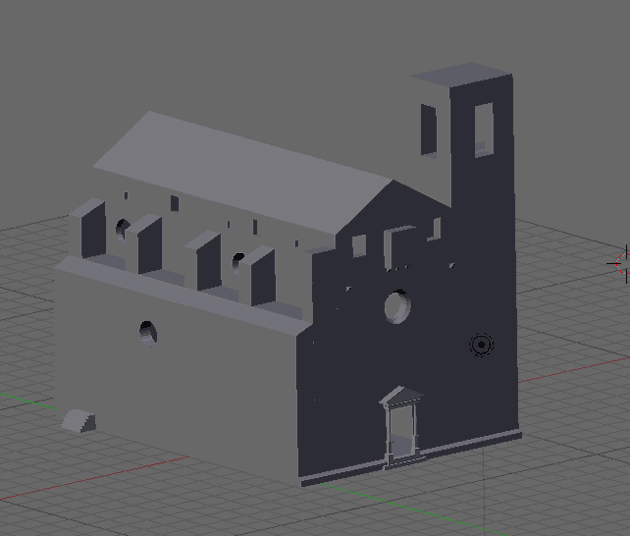Select the lamp object beside the facade
This screenshot has width=630, height=536.
(481, 345)
